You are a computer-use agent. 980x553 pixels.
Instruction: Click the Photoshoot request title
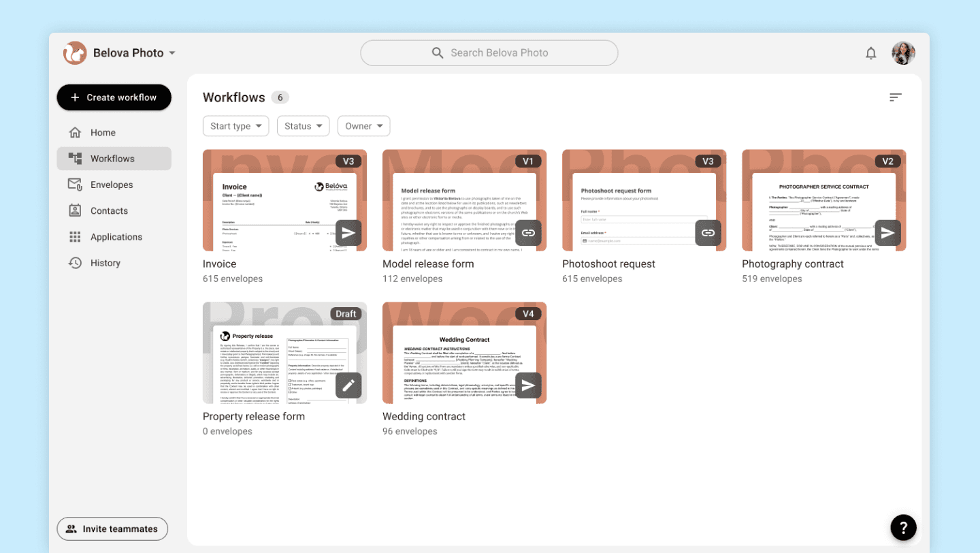[x=609, y=264]
